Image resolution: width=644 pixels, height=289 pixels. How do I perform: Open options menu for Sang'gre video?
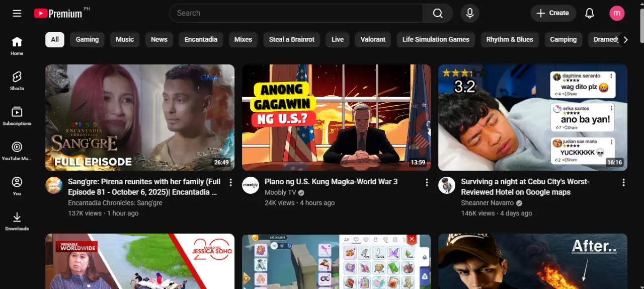coord(230,182)
